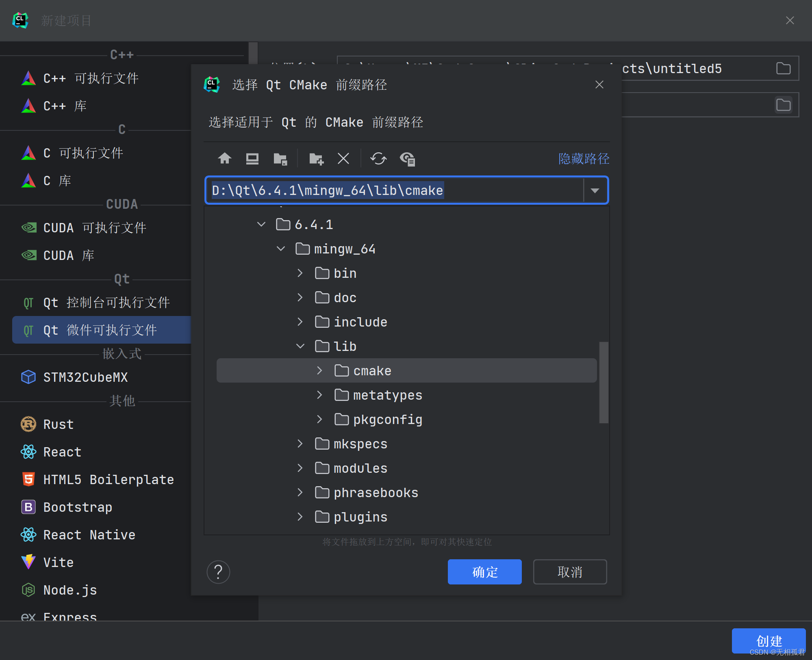Screen dimensions: 812x660
Task: Choose React Native project type
Action: [x=102, y=534]
